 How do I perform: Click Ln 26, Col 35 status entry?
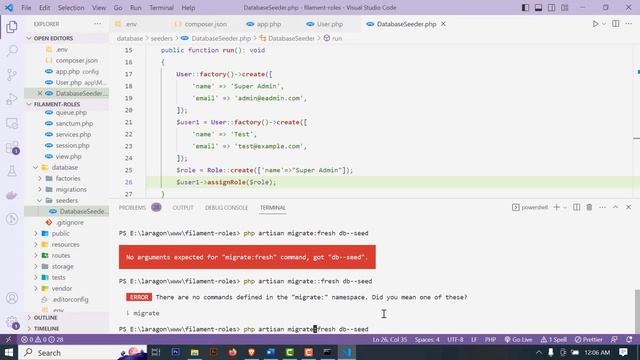389,340
